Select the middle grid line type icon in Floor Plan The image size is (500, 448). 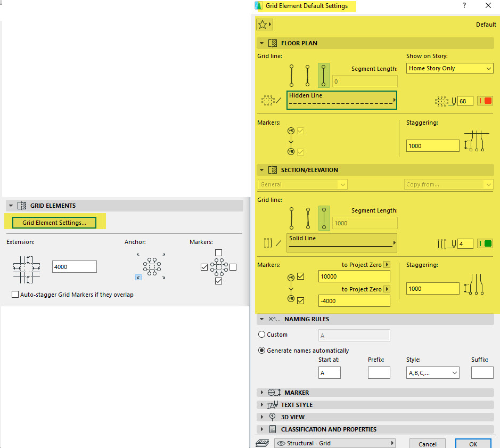(307, 76)
